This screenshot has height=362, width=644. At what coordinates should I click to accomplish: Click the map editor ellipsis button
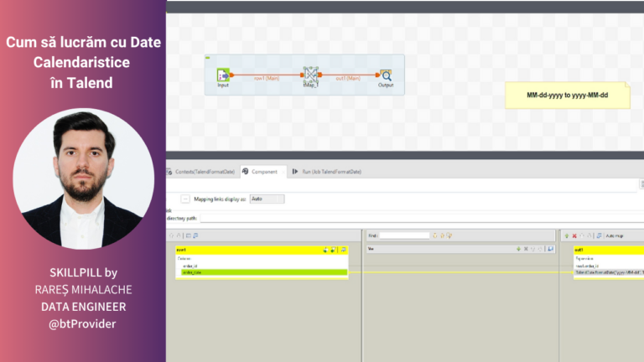point(185,199)
